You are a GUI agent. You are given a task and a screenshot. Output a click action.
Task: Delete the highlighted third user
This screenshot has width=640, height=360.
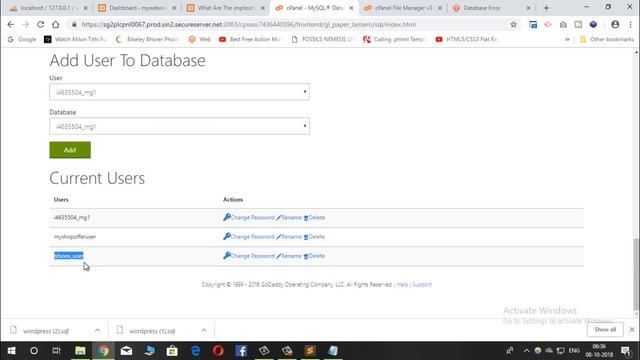click(x=314, y=256)
